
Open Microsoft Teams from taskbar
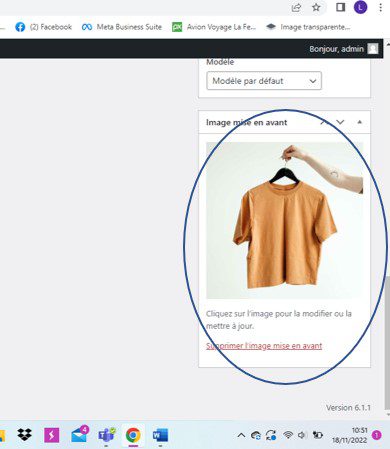(106, 435)
